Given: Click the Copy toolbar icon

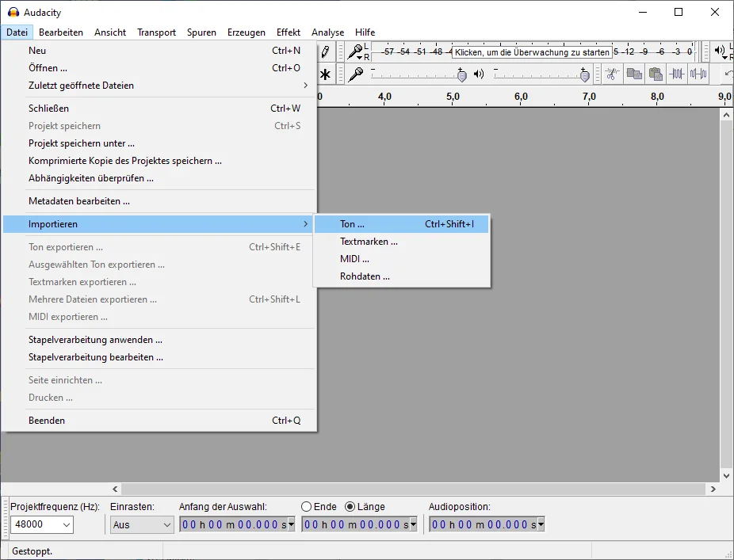Looking at the screenshot, I should 634,74.
